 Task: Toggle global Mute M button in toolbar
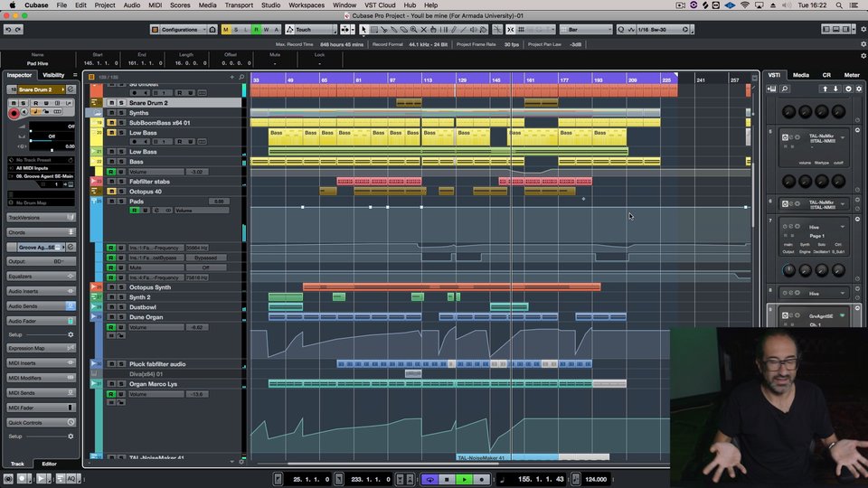coord(226,29)
